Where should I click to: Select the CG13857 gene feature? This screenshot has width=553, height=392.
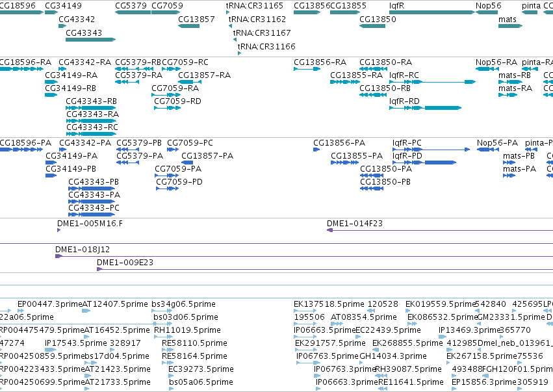(x=188, y=26)
